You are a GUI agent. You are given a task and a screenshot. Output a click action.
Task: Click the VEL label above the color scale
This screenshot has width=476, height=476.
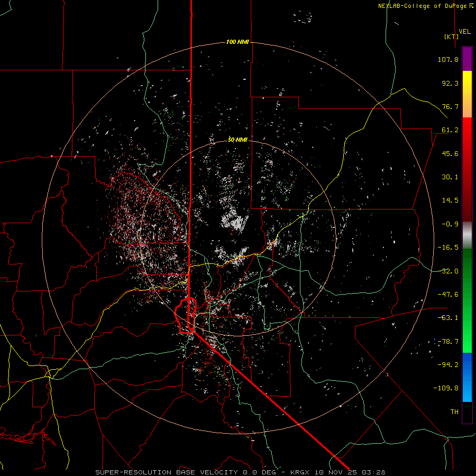464,32
